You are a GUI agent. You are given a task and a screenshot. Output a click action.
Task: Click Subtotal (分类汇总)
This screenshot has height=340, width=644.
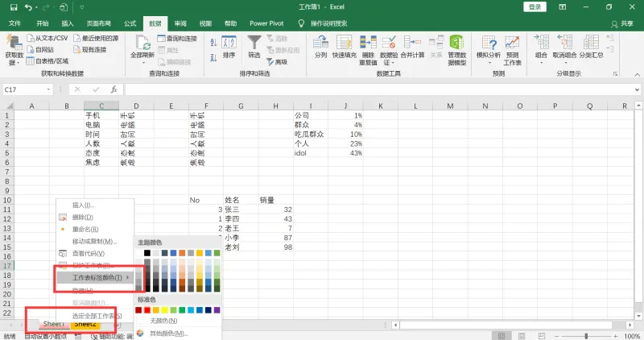(x=591, y=47)
